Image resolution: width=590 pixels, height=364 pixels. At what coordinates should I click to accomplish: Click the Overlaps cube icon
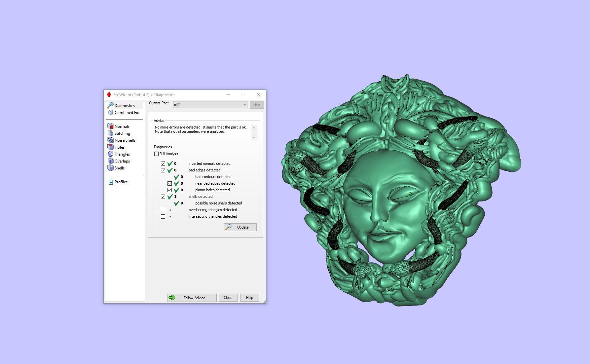pos(111,161)
